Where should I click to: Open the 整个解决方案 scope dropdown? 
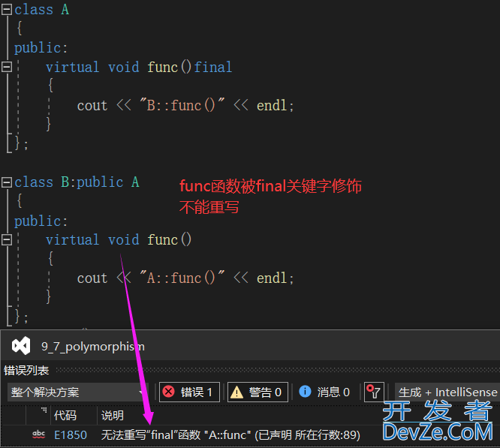(x=77, y=392)
